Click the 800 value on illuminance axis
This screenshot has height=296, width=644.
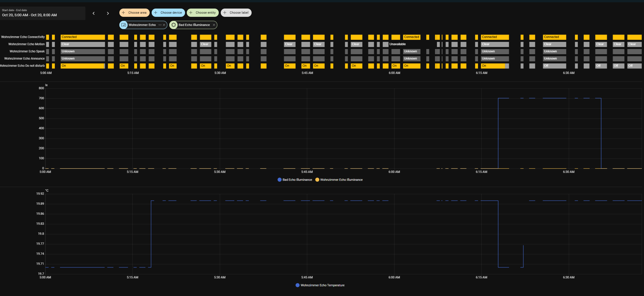coord(41,88)
